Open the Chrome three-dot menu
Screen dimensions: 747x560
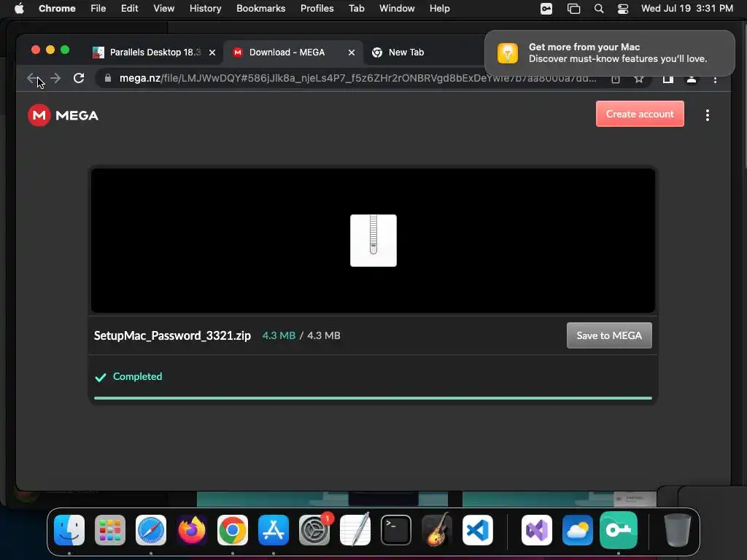pos(715,79)
